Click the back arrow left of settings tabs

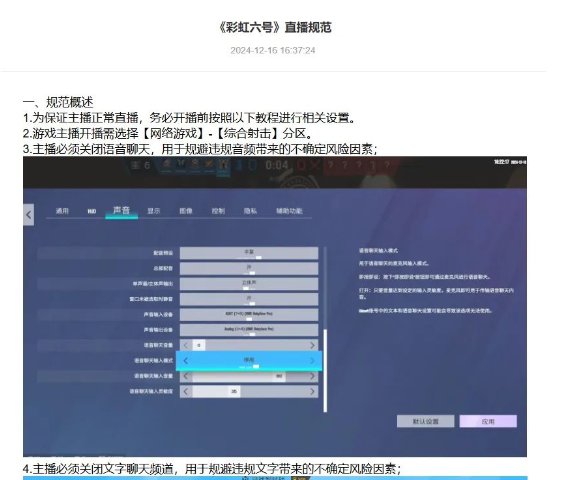pyautogui.click(x=29, y=215)
